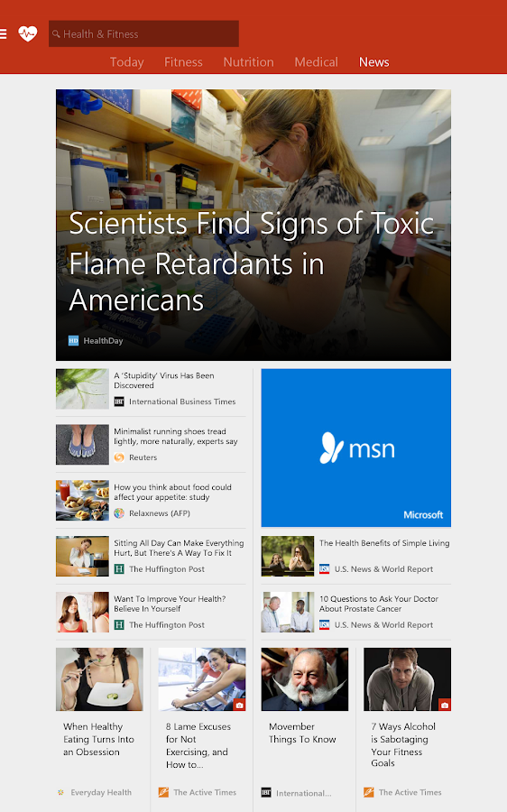Click the HealthDay source icon
Image resolution: width=507 pixels, height=812 pixels.
click(x=74, y=340)
